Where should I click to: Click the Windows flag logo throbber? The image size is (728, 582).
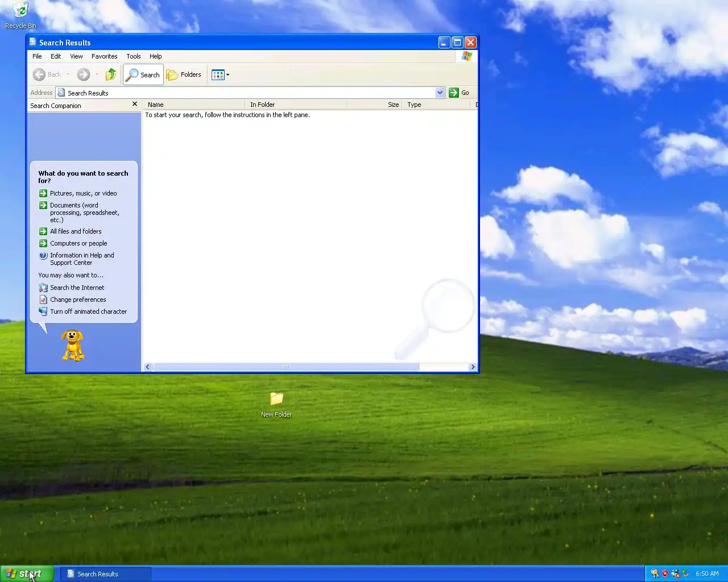tap(467, 56)
